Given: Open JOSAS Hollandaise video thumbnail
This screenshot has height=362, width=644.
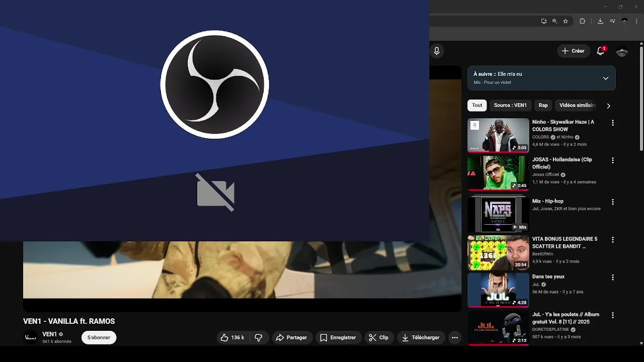Looking at the screenshot, I should pos(498,173).
